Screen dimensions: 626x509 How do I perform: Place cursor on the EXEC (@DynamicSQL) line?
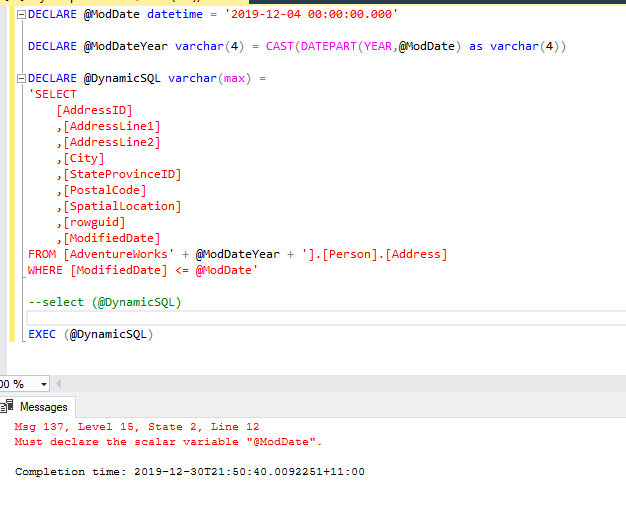[91, 334]
